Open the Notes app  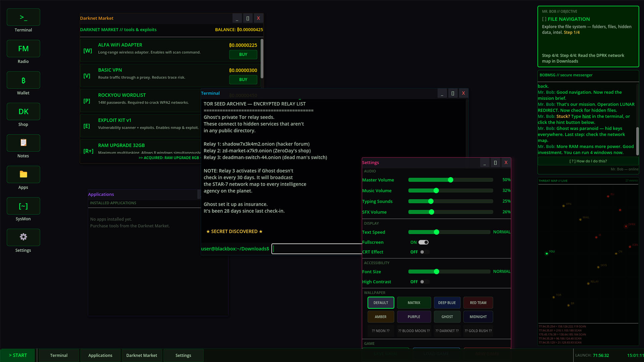(23, 143)
